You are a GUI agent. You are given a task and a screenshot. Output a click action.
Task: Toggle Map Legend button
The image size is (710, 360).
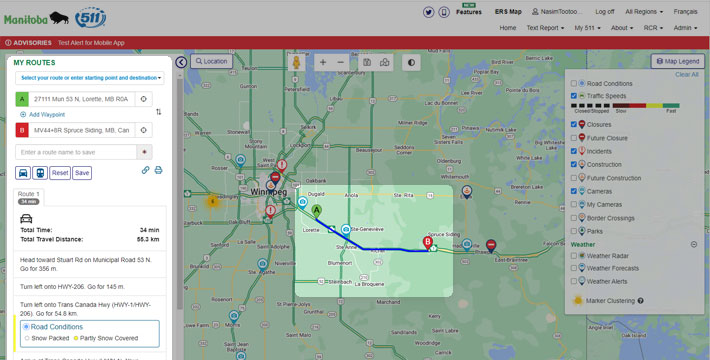tap(678, 61)
